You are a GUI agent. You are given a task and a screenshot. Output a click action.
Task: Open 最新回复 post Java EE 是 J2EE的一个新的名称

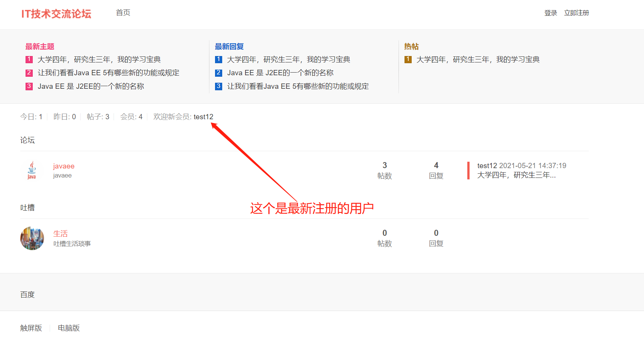point(280,73)
